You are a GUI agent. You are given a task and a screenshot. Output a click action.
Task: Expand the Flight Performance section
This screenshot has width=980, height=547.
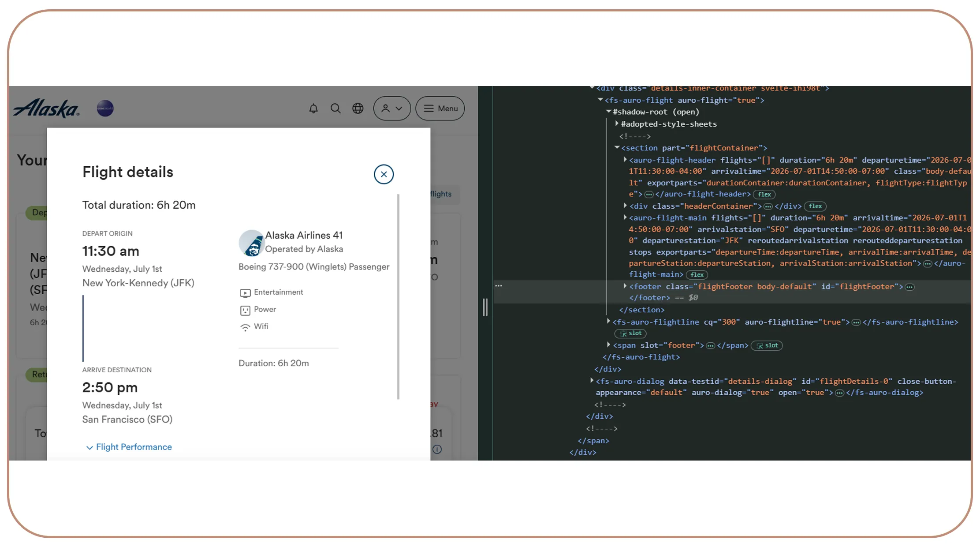[x=129, y=447]
